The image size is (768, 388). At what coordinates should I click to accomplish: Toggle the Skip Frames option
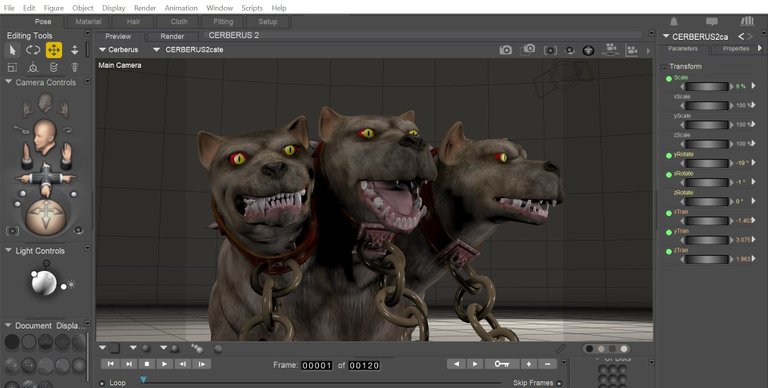(x=559, y=383)
